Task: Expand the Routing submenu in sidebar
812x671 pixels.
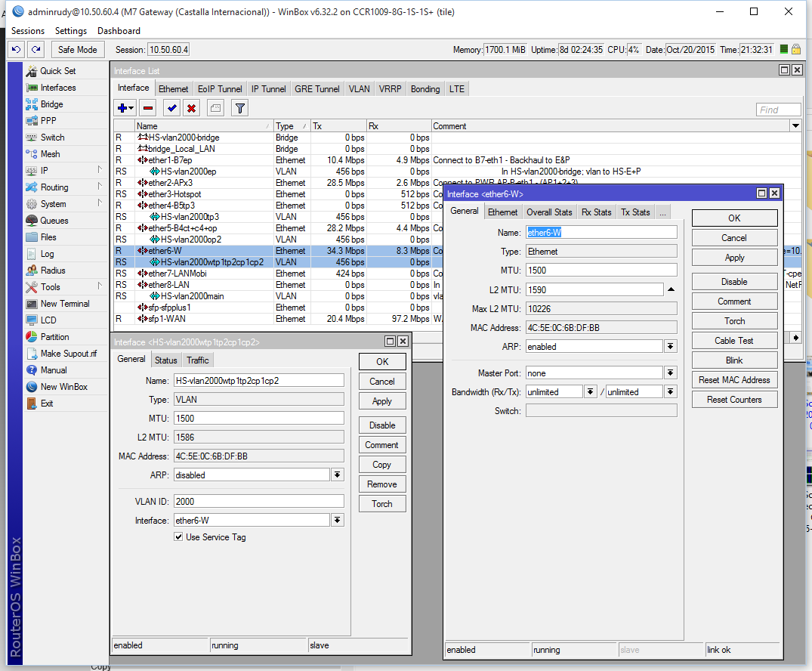Action: pos(100,187)
